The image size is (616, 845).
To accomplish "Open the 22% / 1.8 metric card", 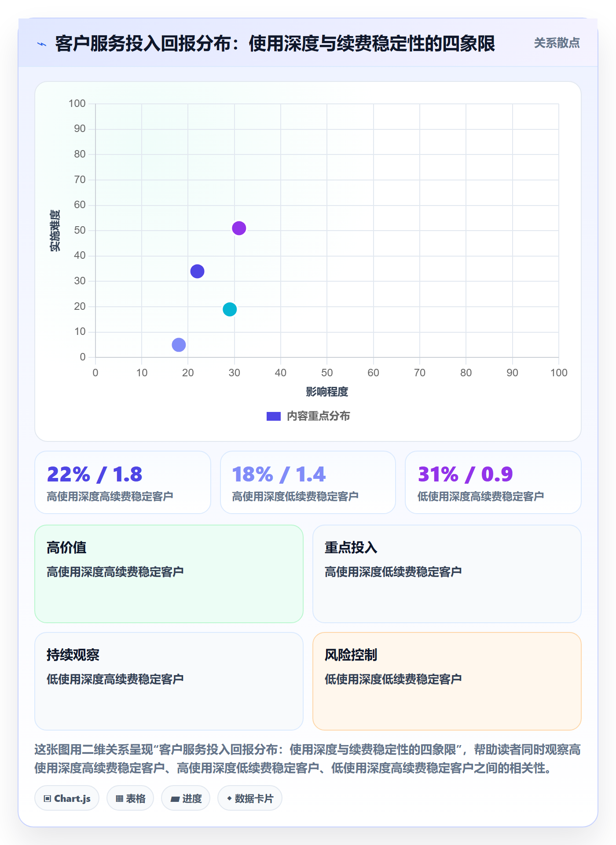I will tap(123, 482).
